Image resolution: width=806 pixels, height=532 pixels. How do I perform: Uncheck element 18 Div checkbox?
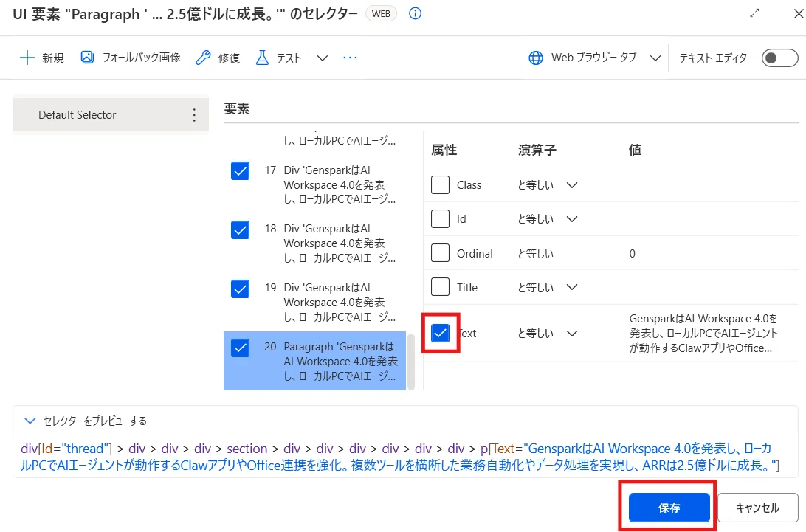pos(240,229)
